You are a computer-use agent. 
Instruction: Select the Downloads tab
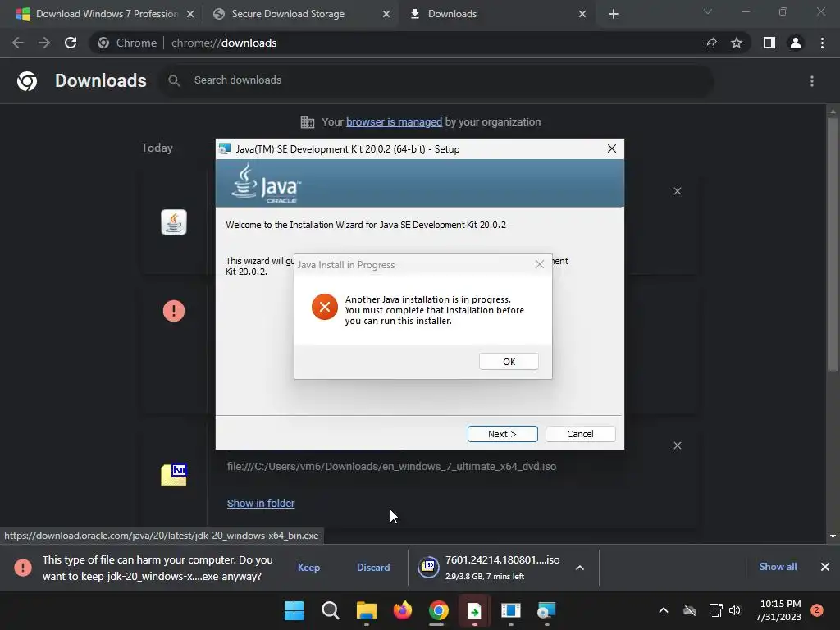pyautogui.click(x=452, y=14)
